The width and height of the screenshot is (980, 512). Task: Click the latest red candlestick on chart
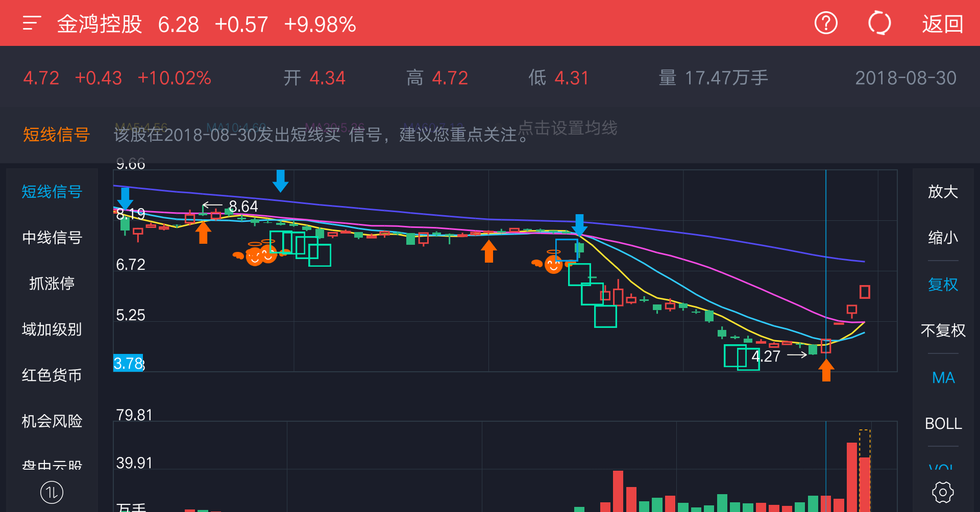coord(865,292)
